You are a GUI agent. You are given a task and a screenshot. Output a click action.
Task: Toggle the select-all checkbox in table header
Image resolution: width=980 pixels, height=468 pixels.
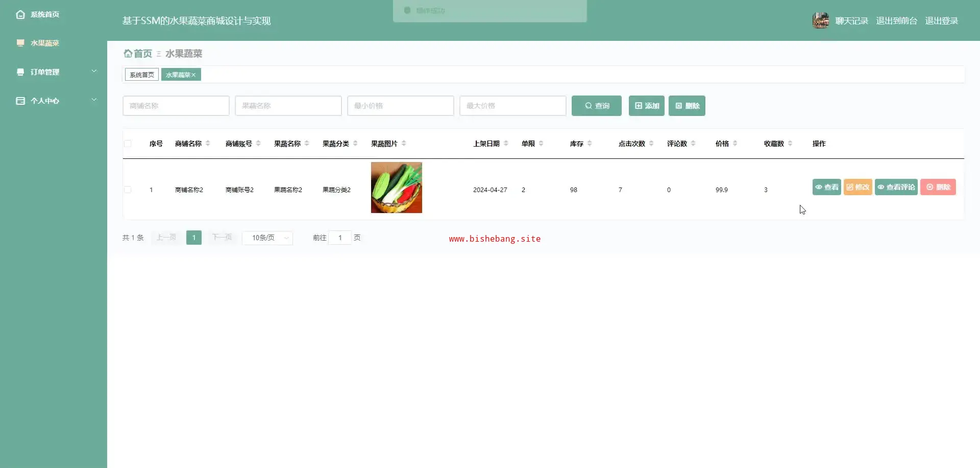pyautogui.click(x=128, y=144)
